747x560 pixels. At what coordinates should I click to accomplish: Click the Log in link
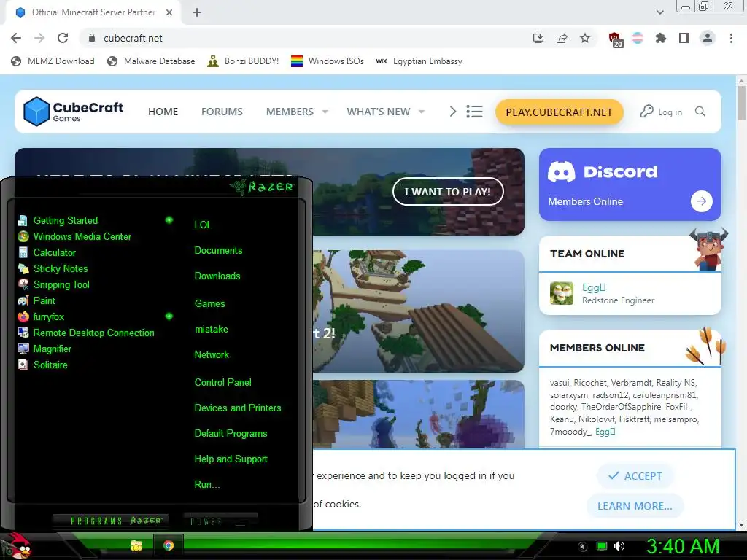661,112
